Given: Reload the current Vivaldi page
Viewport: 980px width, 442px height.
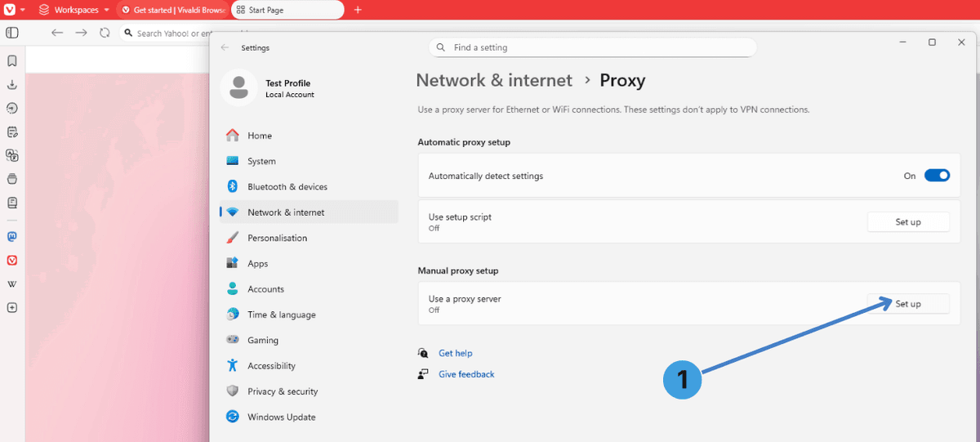Looking at the screenshot, I should tap(105, 33).
